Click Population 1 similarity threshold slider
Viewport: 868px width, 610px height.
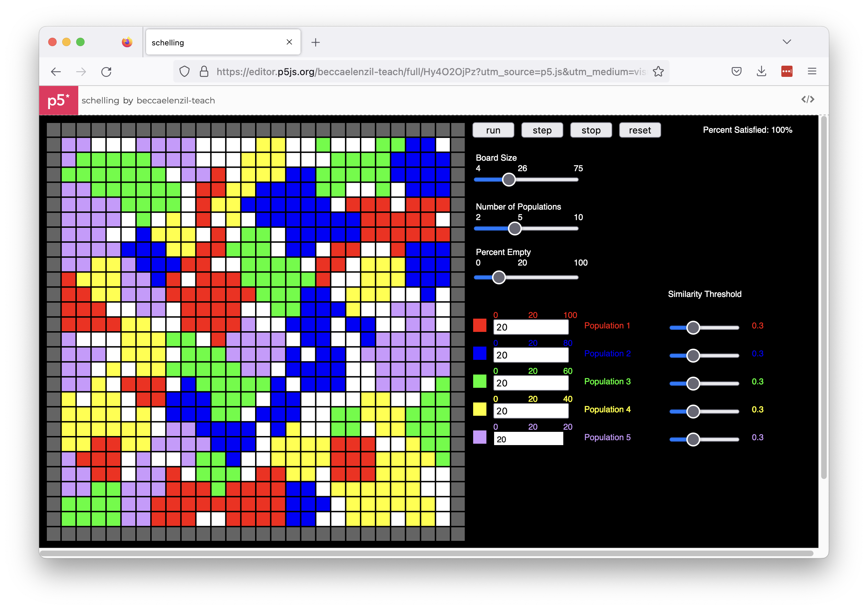(704, 328)
